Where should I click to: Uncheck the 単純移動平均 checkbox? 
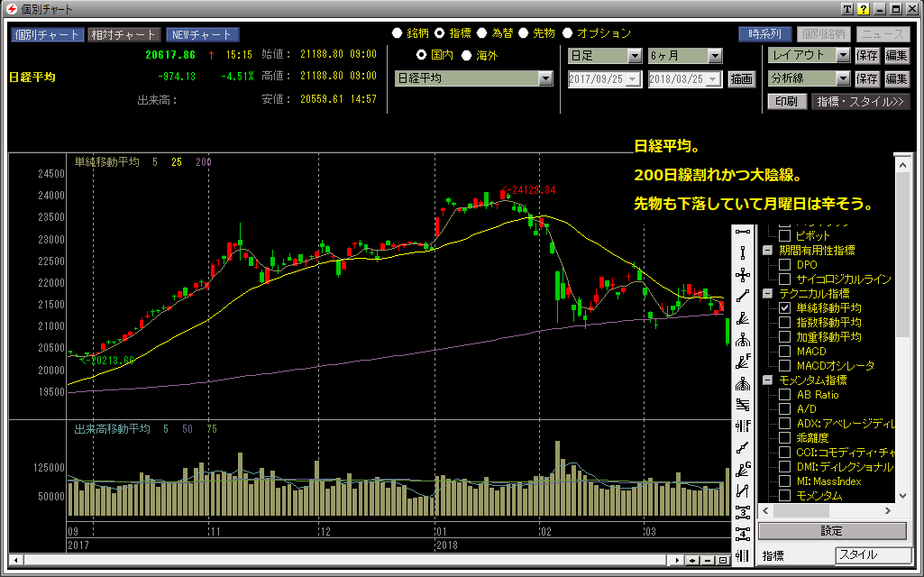coord(784,307)
